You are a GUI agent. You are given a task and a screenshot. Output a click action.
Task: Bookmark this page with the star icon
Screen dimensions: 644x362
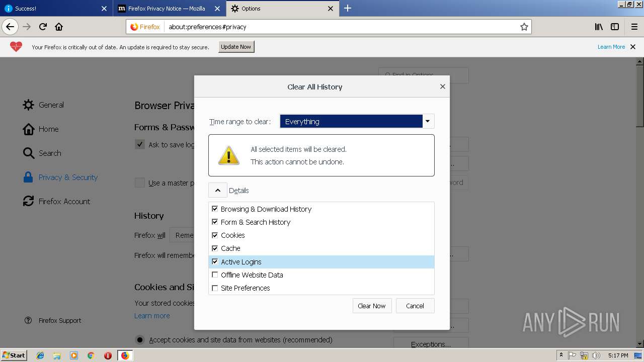pyautogui.click(x=524, y=27)
